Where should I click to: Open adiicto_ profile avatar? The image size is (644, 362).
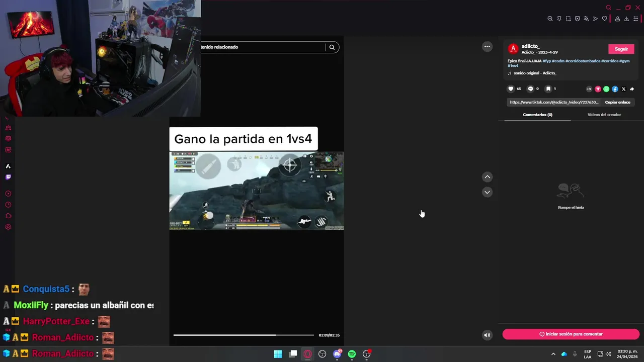[x=513, y=49]
